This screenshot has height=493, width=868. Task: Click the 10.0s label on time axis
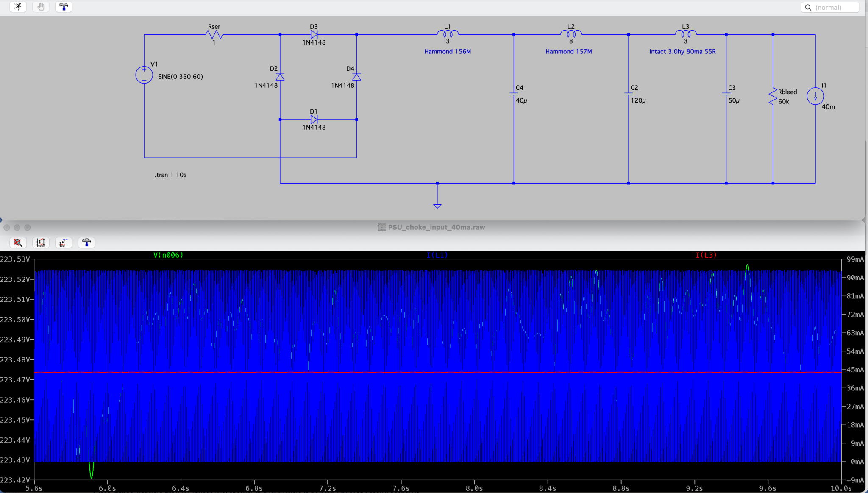(x=841, y=488)
